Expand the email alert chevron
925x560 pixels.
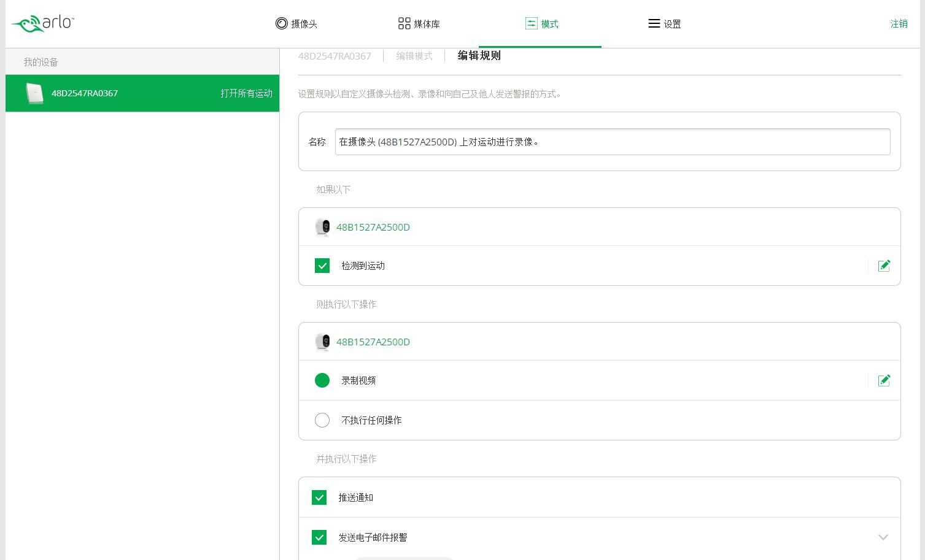coord(883,537)
